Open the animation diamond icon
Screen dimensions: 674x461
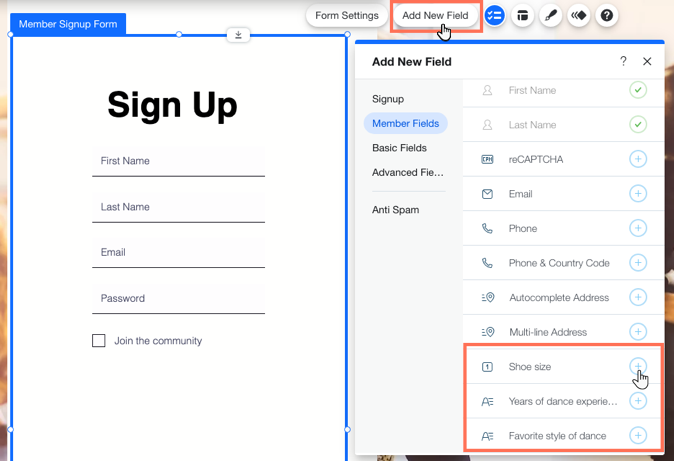[x=579, y=15]
